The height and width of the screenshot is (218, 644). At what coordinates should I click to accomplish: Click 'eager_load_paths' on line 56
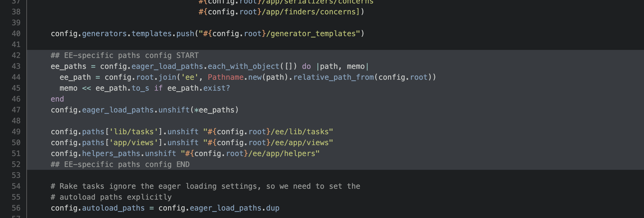tap(225, 208)
